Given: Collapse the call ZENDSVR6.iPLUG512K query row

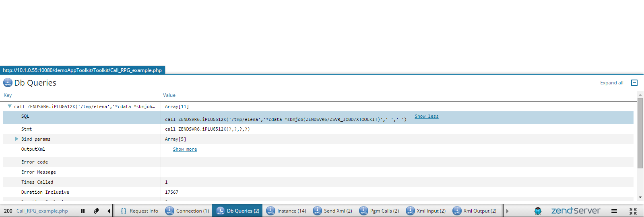Looking at the screenshot, I should pyautogui.click(x=10, y=106).
